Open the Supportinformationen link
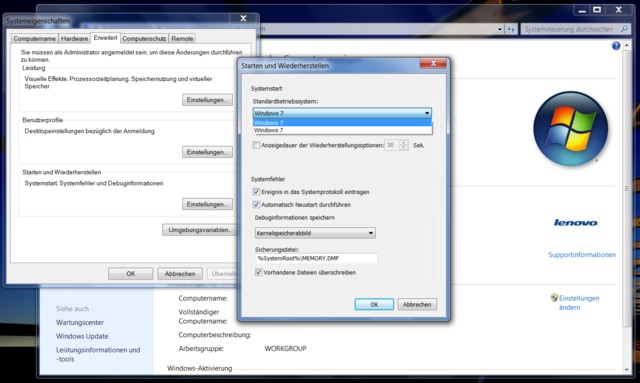 tap(582, 254)
